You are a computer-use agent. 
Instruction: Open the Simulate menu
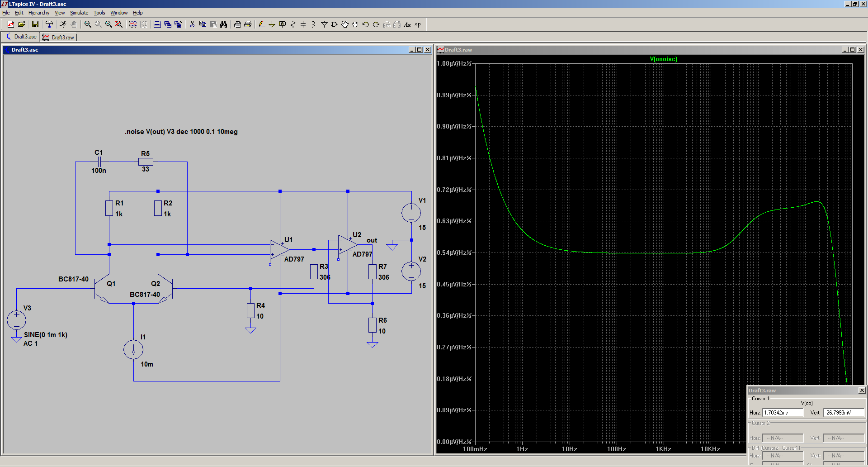click(x=79, y=13)
